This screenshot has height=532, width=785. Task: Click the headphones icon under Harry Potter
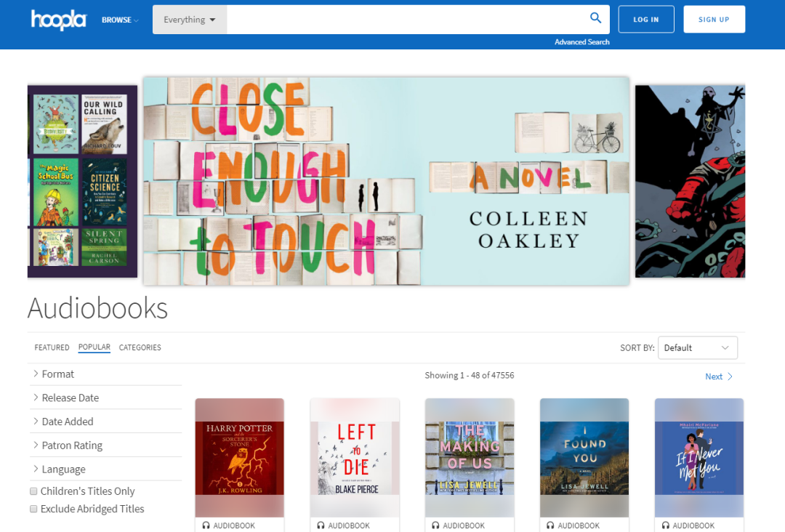(206, 525)
